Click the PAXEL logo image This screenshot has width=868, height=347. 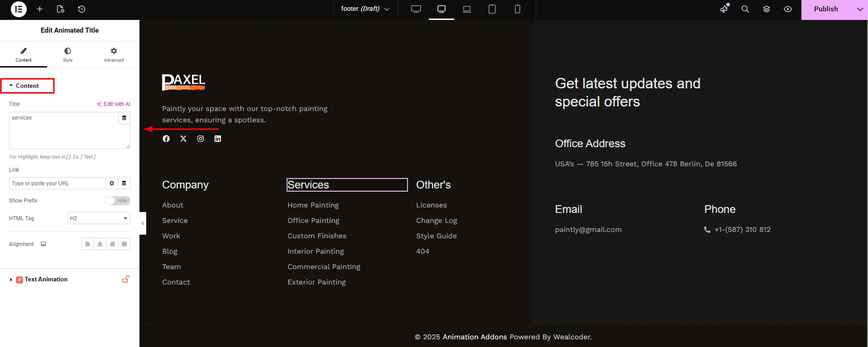183,82
